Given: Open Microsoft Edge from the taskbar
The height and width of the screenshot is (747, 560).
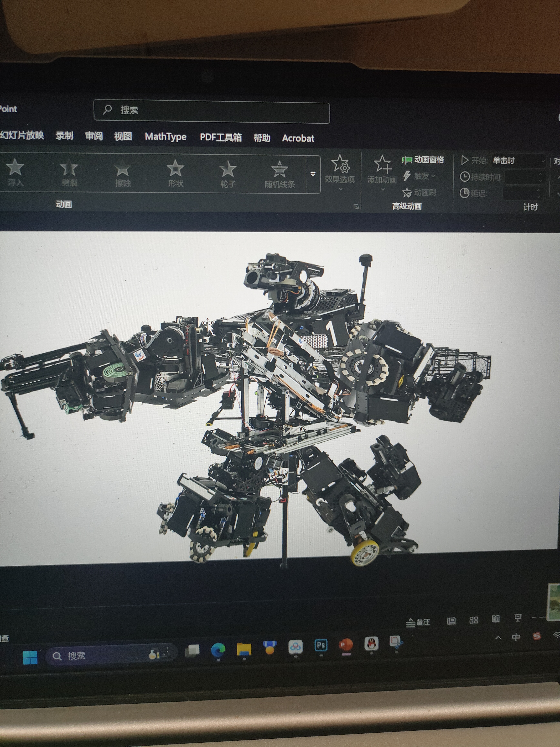Looking at the screenshot, I should (218, 650).
